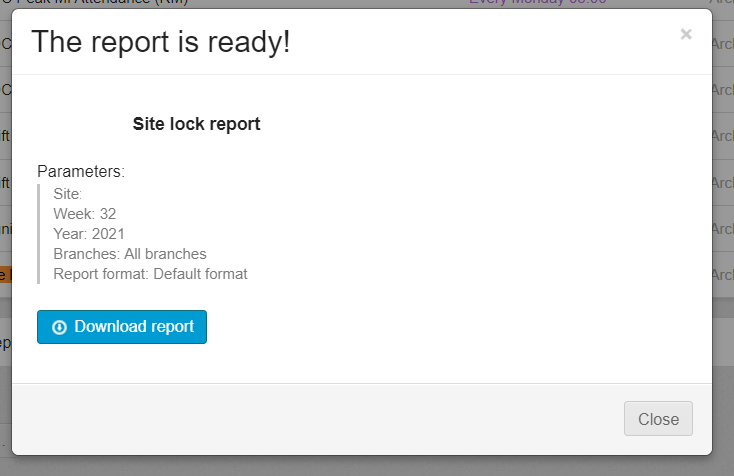Click the Year: 2021 parameter
The image size is (734, 476).
coord(89,234)
